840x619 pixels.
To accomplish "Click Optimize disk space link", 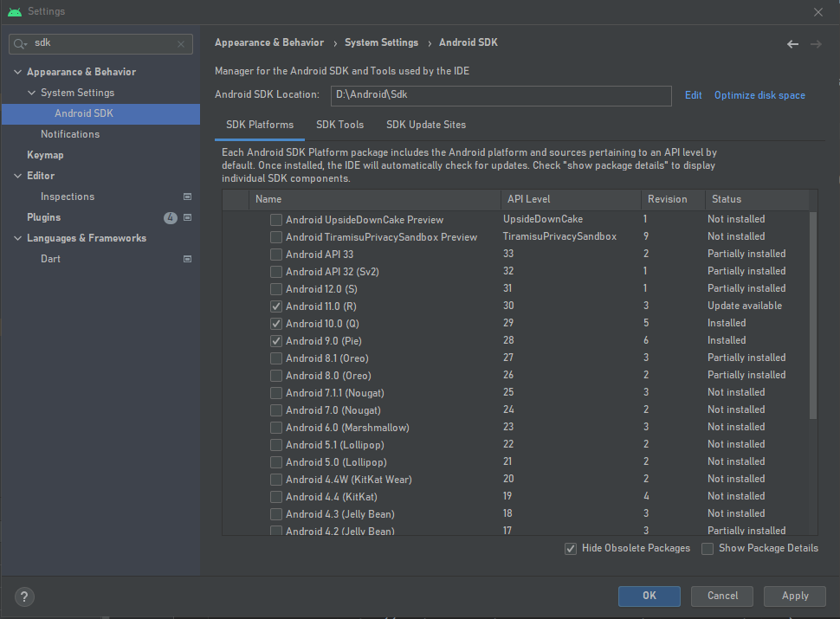I will coord(759,95).
